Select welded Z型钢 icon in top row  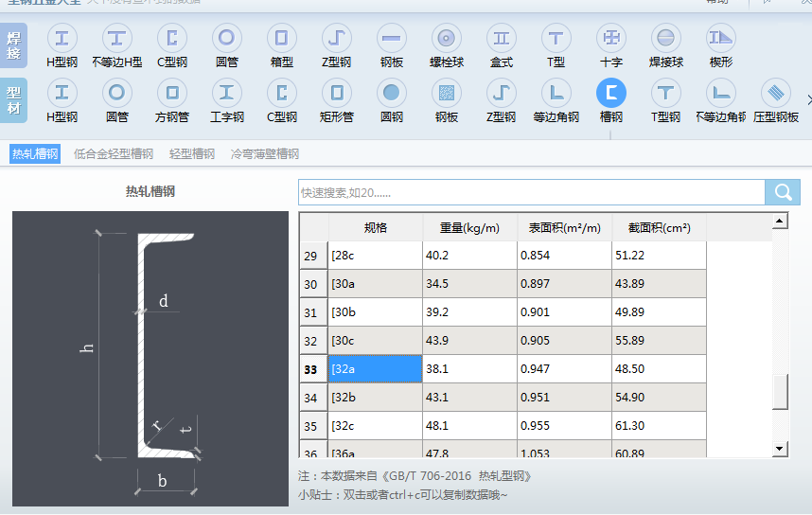(x=337, y=38)
